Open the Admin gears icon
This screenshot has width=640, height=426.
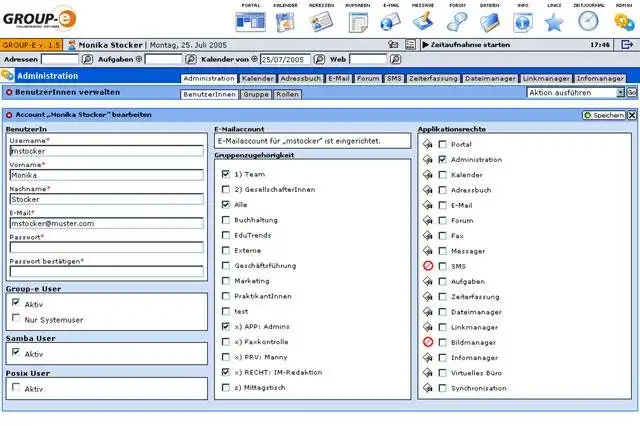pos(624,22)
